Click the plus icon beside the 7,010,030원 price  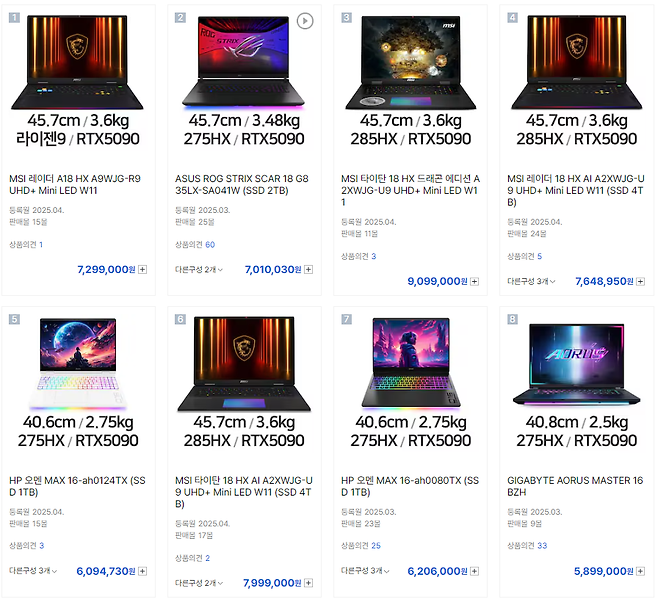click(x=308, y=269)
